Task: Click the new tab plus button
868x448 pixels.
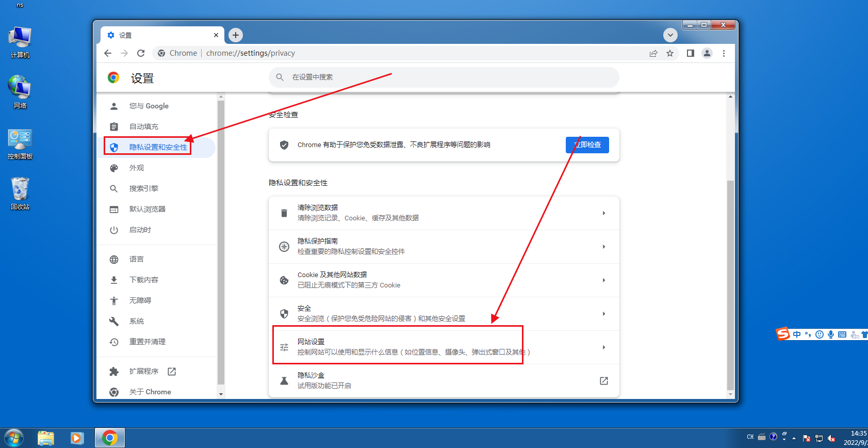Action: [x=236, y=35]
